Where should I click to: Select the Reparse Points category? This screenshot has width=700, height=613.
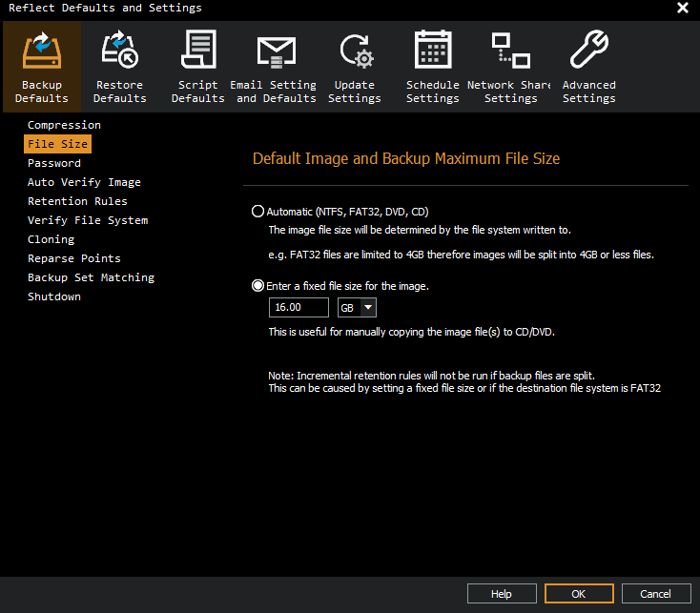74,258
